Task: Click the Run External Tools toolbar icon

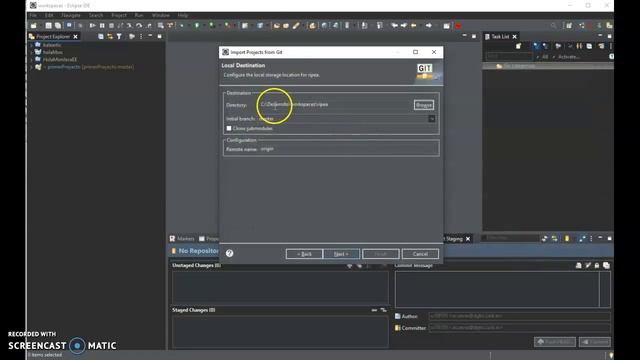Action: coord(228,25)
